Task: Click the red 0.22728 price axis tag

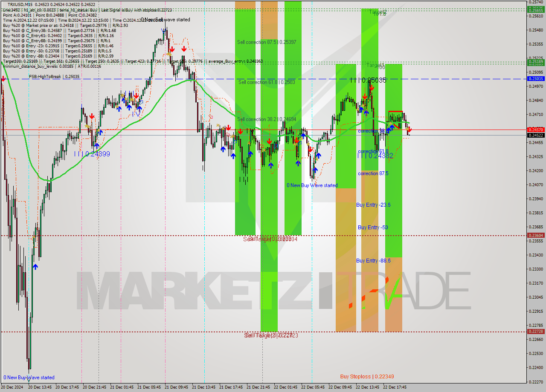Action: (x=536, y=331)
